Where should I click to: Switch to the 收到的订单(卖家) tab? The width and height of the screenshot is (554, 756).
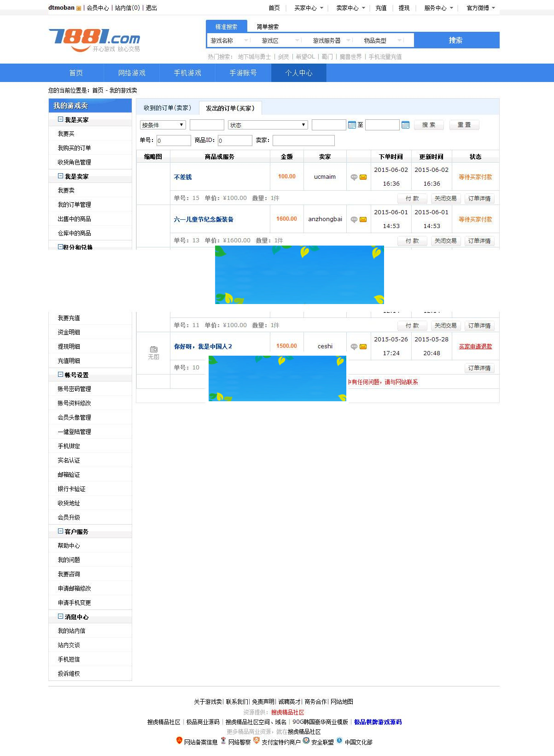coord(167,108)
